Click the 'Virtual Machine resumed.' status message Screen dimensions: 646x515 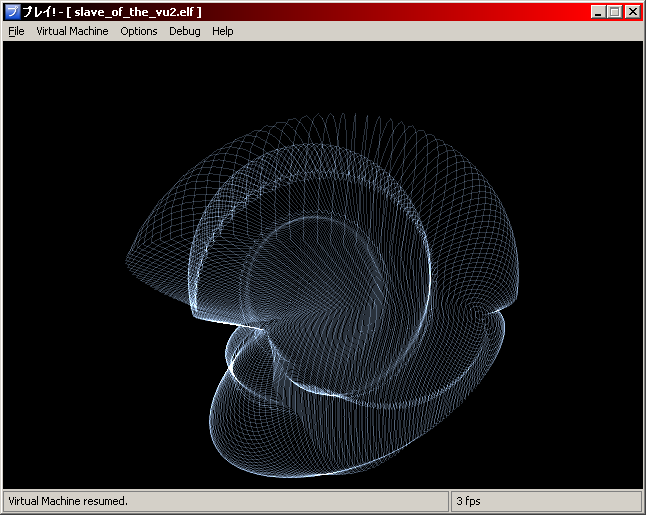[68, 500]
